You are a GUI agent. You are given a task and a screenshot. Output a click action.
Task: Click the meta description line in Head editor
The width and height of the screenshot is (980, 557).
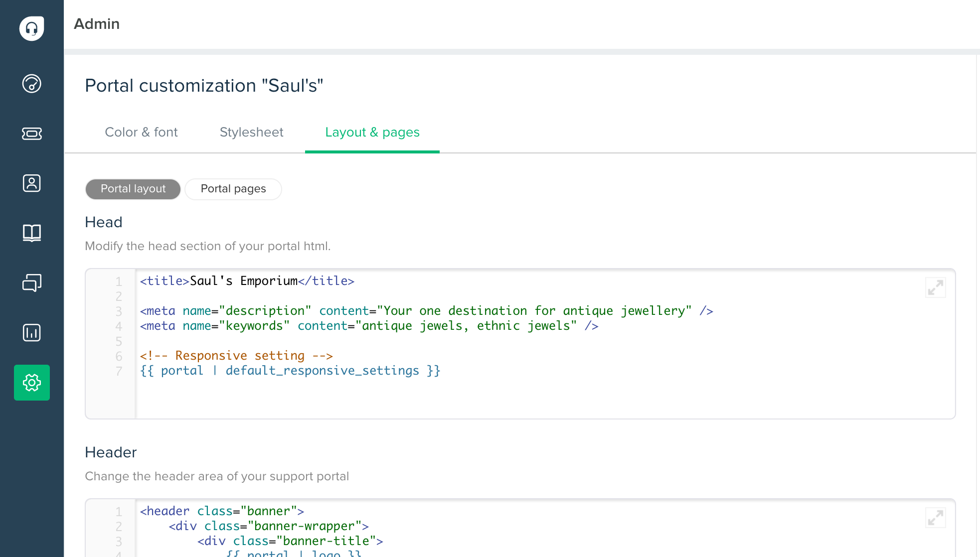click(x=427, y=311)
